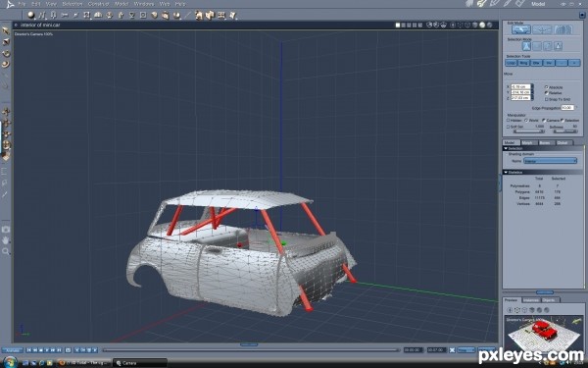Screen dimensions: 588x368
Task: Click the third Edit Mode button
Action: point(563,29)
